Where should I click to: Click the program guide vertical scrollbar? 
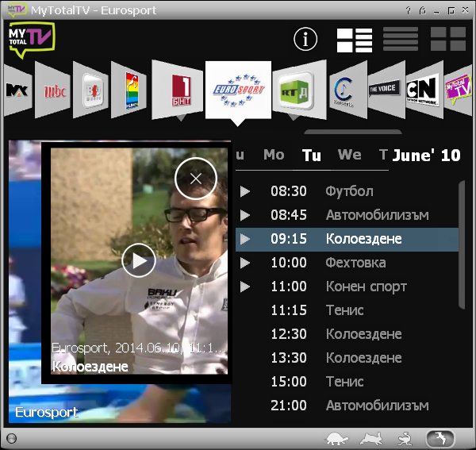[462, 244]
